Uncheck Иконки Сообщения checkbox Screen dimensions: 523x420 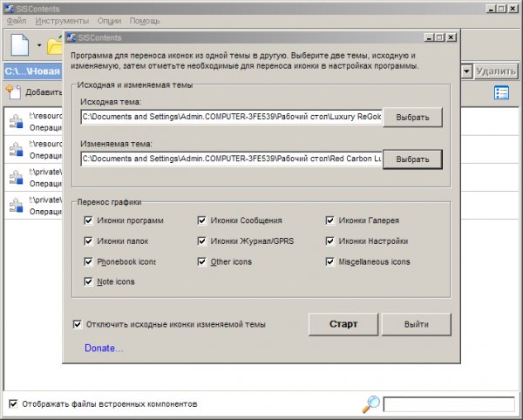(x=202, y=220)
